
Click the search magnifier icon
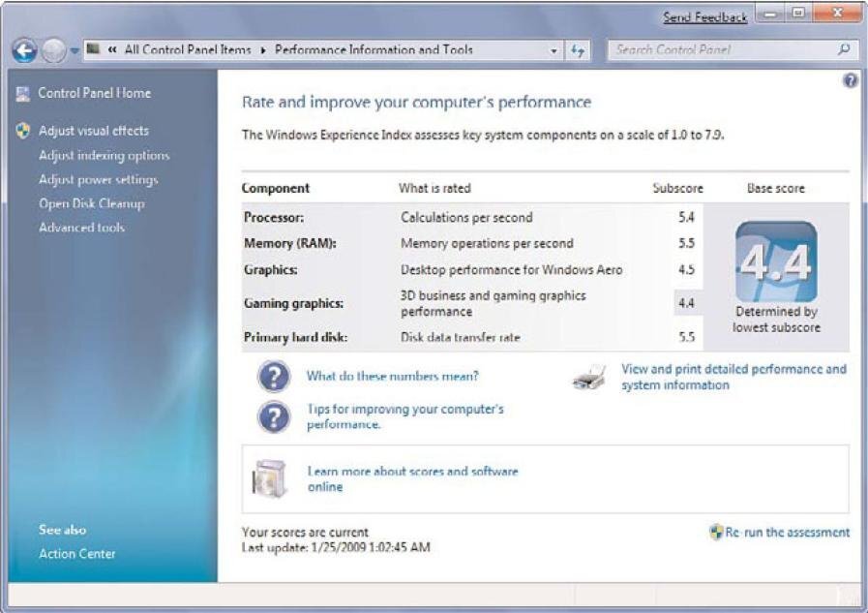844,49
